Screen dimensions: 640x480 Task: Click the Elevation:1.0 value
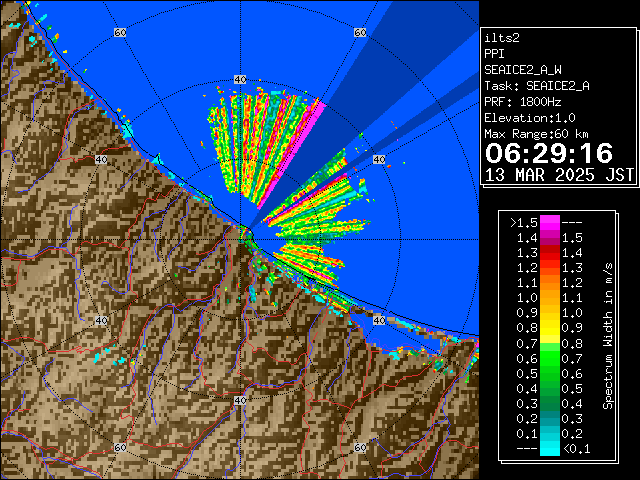pos(530,118)
